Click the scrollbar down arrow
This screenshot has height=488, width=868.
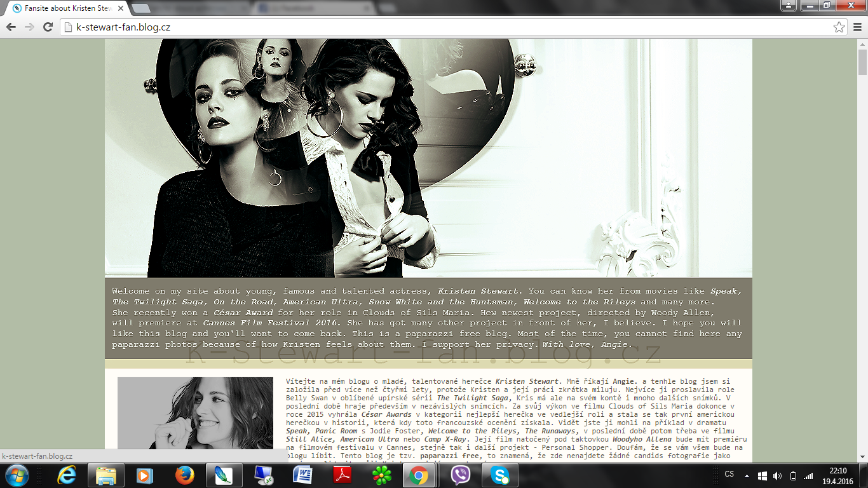(862, 457)
